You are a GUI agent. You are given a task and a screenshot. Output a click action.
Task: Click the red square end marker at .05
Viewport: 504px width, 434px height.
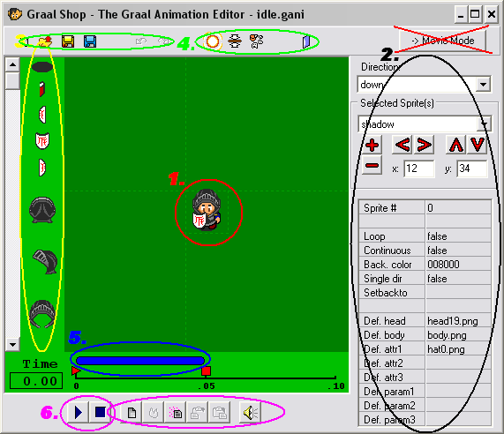206,371
